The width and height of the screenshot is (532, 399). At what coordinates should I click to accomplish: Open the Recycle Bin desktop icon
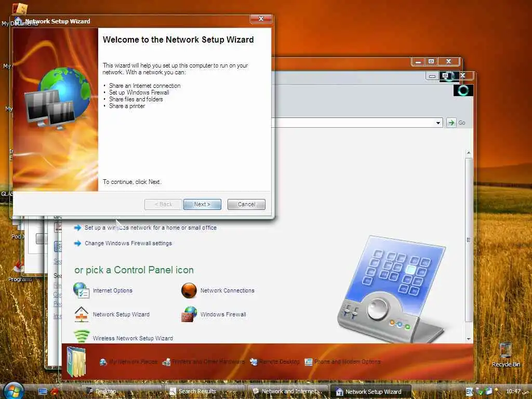(506, 354)
